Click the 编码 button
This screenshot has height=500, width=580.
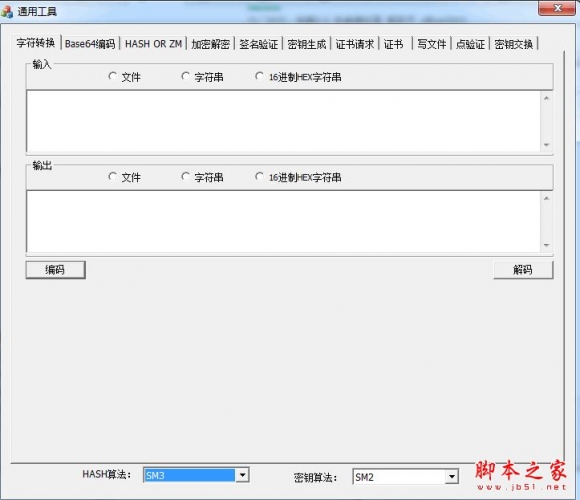(55, 270)
